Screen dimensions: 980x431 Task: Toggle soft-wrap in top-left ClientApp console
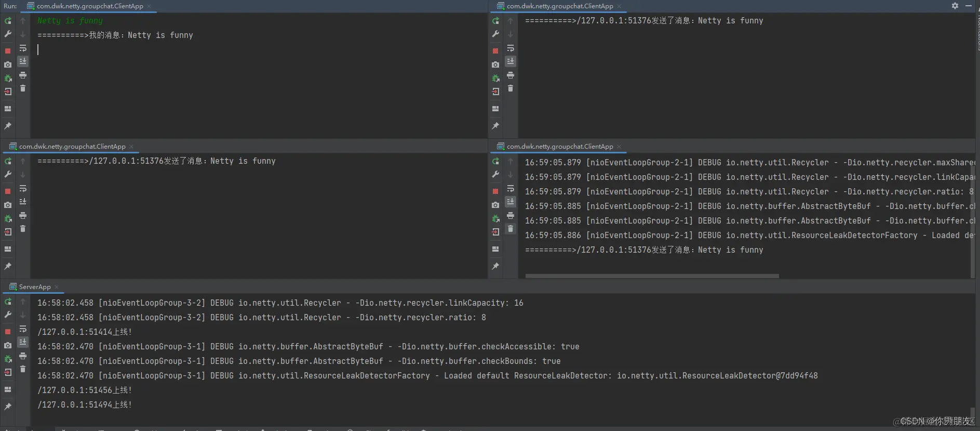(23, 48)
